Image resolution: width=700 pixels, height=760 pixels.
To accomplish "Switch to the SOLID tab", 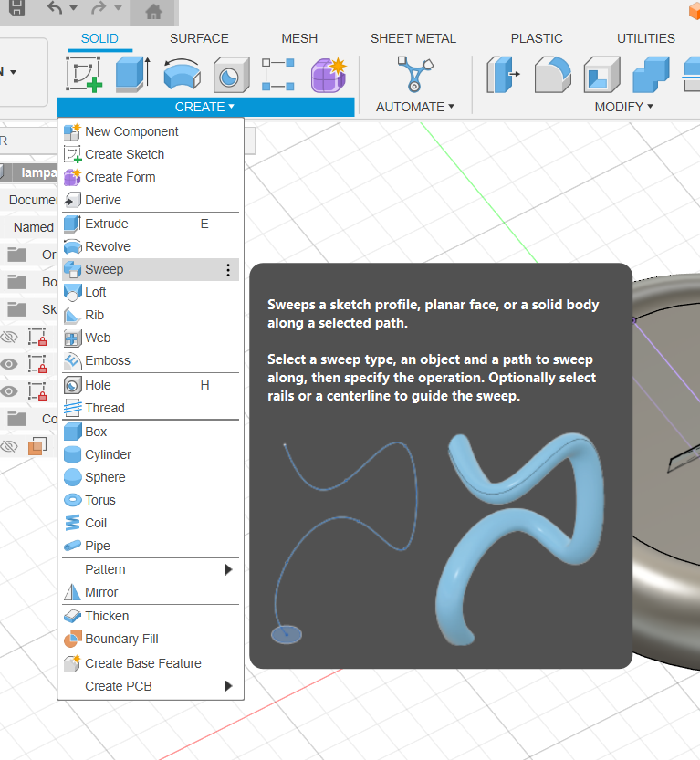I will click(99, 38).
